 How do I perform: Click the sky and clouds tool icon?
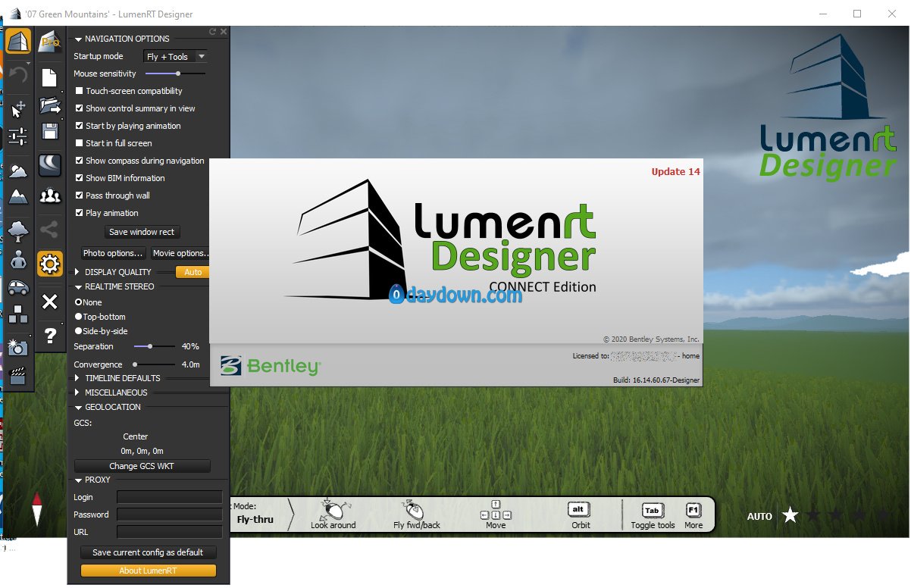pyautogui.click(x=19, y=170)
